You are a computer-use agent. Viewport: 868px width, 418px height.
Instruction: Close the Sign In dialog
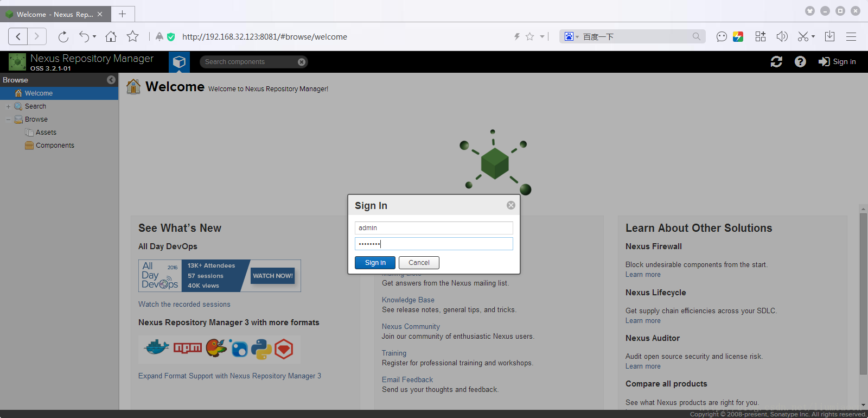click(x=511, y=205)
